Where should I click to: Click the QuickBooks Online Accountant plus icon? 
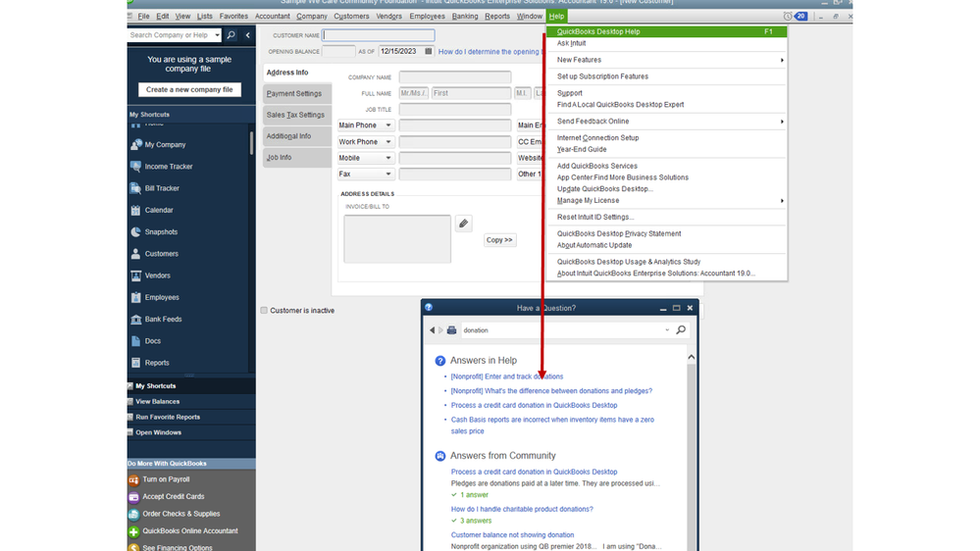point(133,531)
